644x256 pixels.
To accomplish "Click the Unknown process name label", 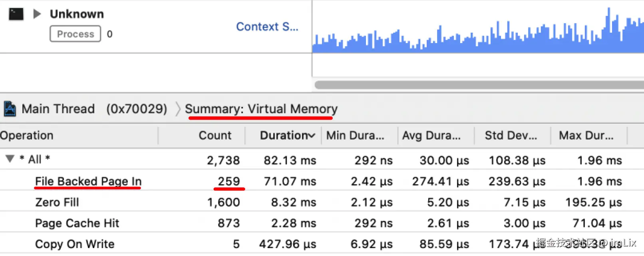I will pyautogui.click(x=77, y=14).
